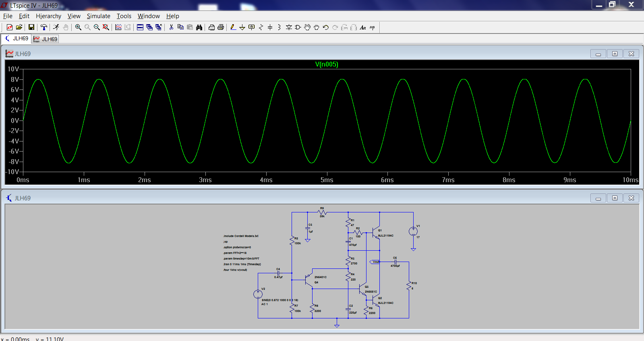This screenshot has height=341, width=644.
Task: Click the .tran directive text in schematic
Action: click(x=242, y=264)
